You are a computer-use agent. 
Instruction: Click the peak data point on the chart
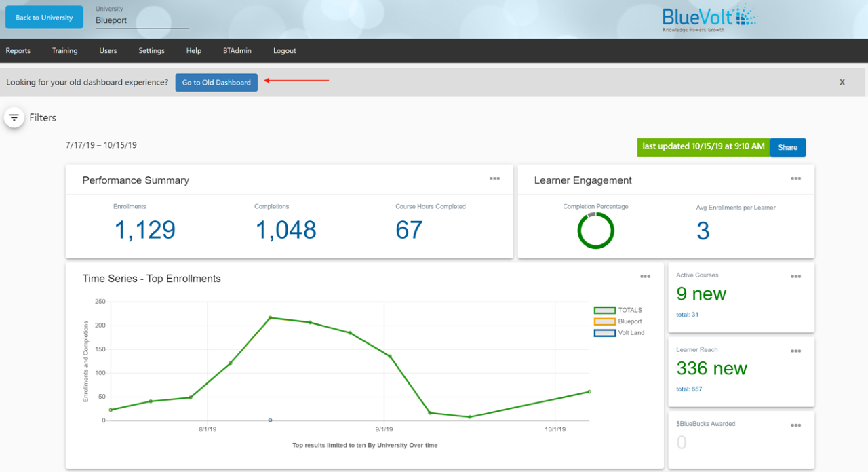click(270, 317)
